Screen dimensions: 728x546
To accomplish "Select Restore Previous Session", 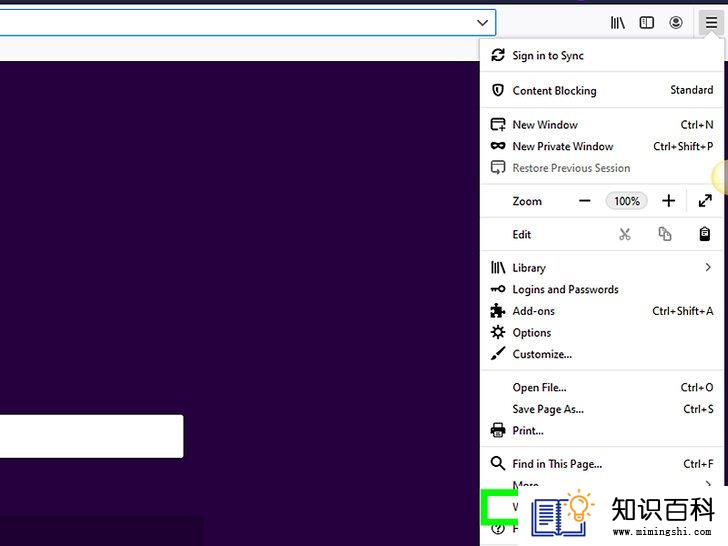I will pos(602,168).
